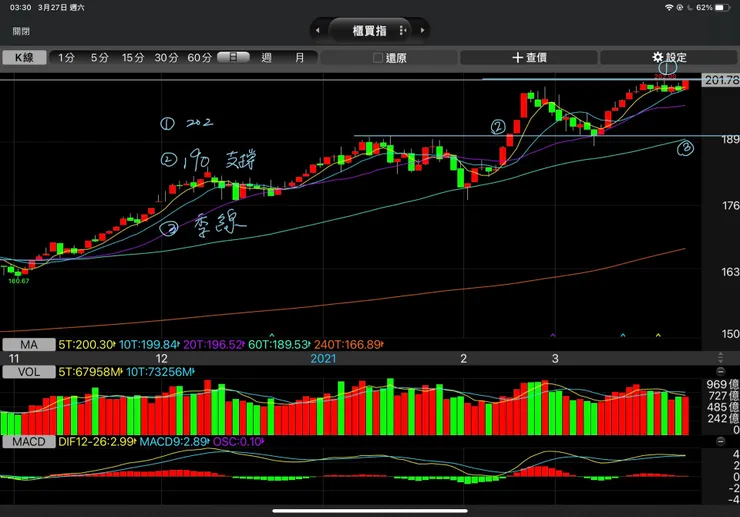
Task: Go to the next symbol with the right arrow
Action: click(x=422, y=30)
